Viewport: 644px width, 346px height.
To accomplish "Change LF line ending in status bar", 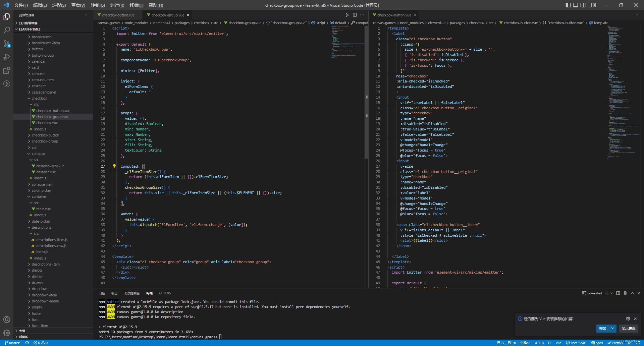I will pyautogui.click(x=550, y=343).
